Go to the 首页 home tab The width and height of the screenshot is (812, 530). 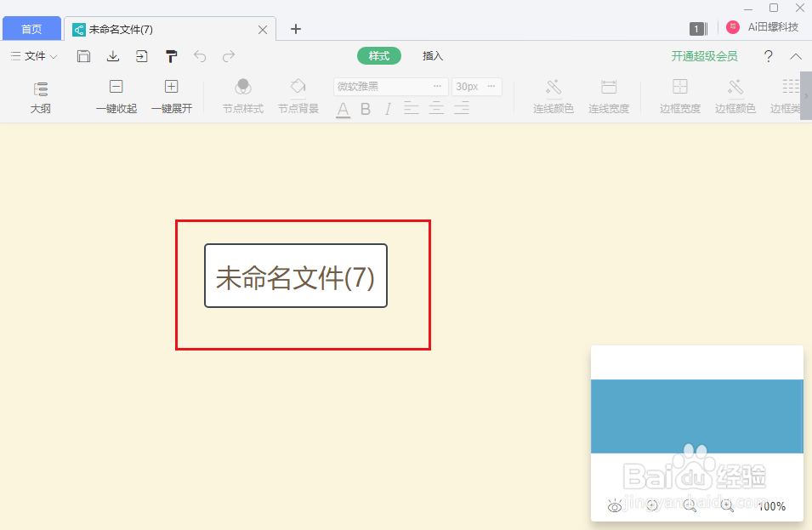coord(31,29)
